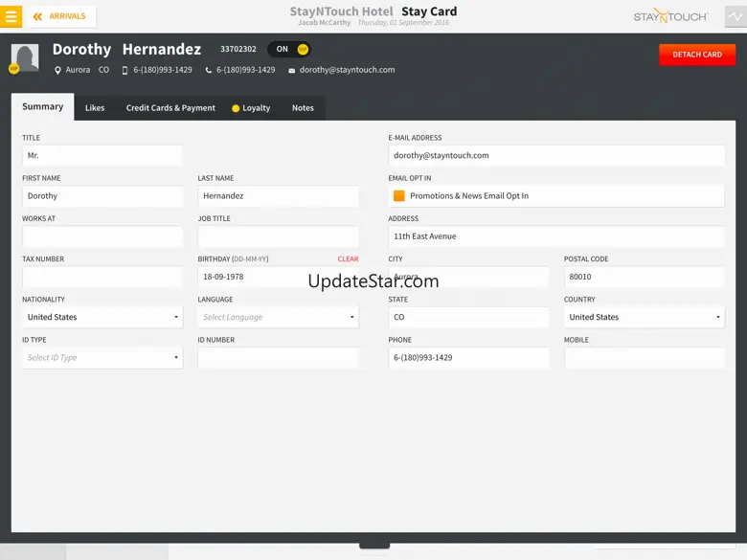Viewport: 747px width, 560px height.
Task: Open the Loyalty tab
Action: pyautogui.click(x=251, y=108)
